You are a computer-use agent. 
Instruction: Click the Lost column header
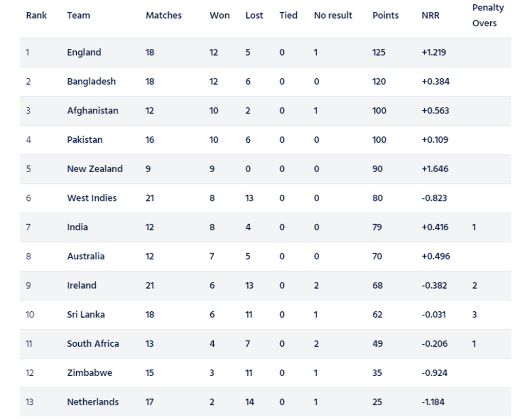pyautogui.click(x=254, y=15)
